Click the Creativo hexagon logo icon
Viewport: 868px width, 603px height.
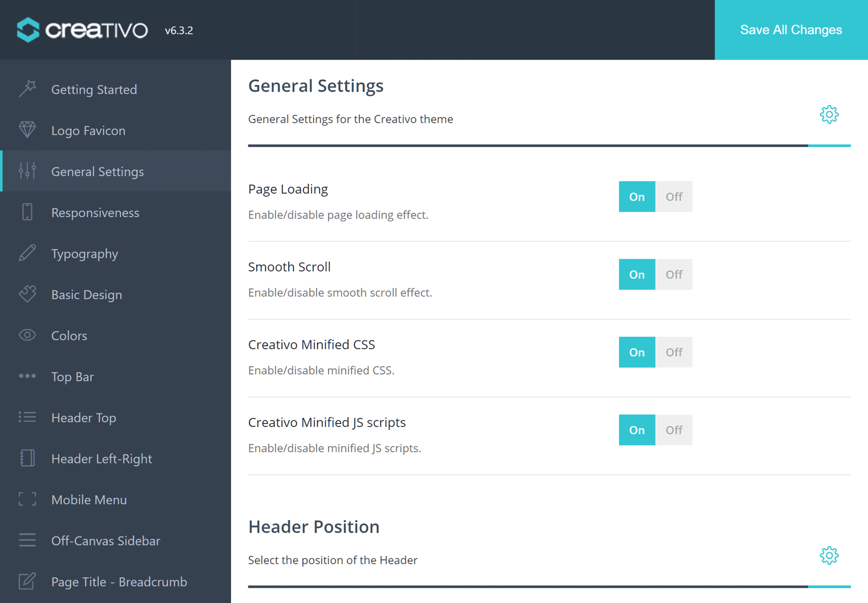point(28,30)
